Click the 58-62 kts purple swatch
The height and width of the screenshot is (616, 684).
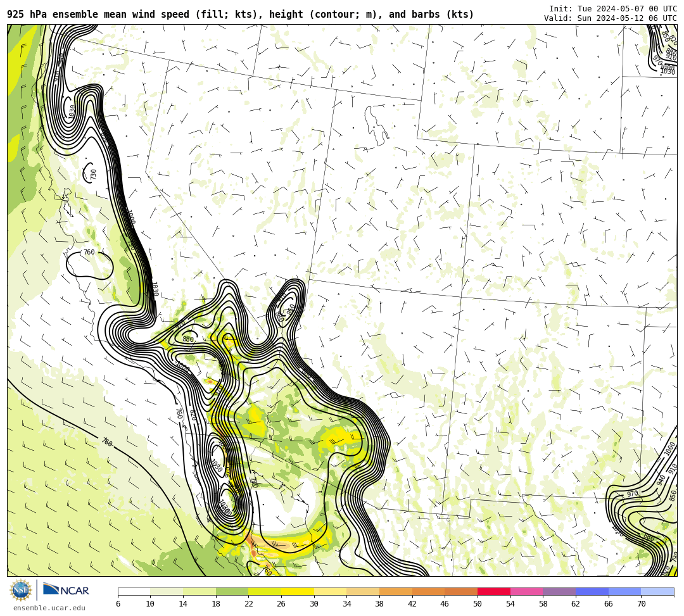pyautogui.click(x=559, y=591)
